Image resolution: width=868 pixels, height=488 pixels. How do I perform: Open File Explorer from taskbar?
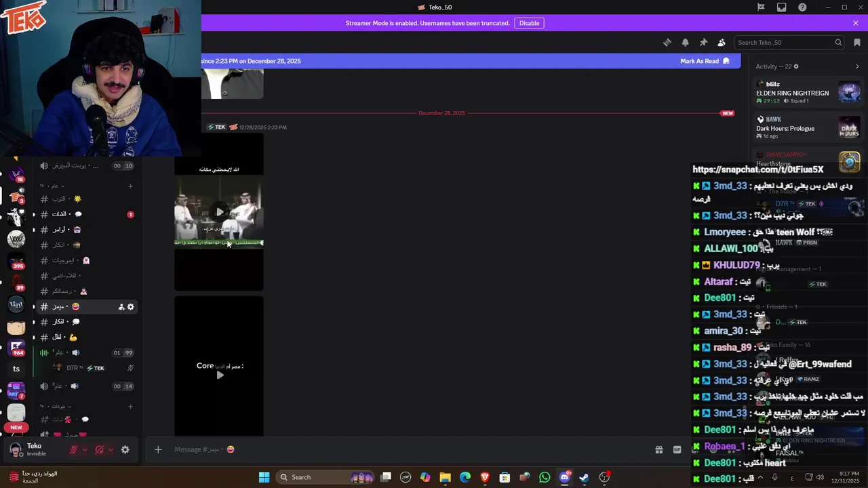445,477
